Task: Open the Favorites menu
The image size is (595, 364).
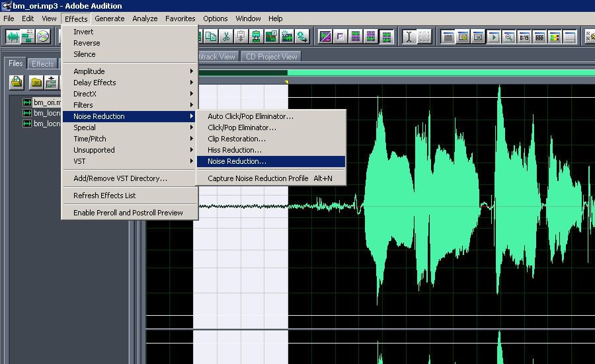Action: click(x=180, y=18)
